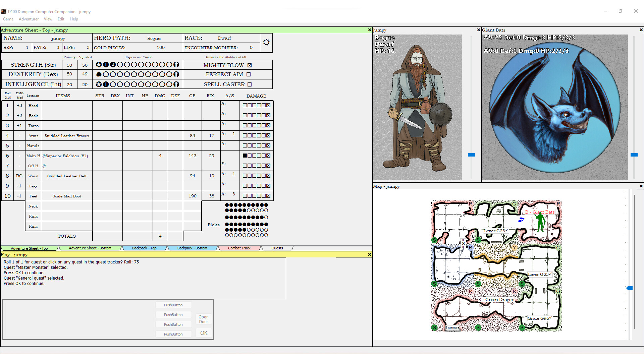This screenshot has height=362, width=644.
Task: Click the star icon starting the Strength track
Action: click(x=99, y=64)
